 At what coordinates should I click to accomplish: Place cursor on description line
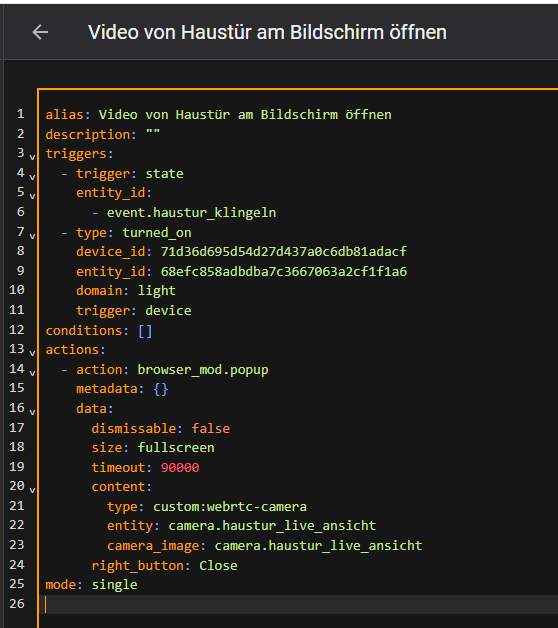[x=103, y=134]
